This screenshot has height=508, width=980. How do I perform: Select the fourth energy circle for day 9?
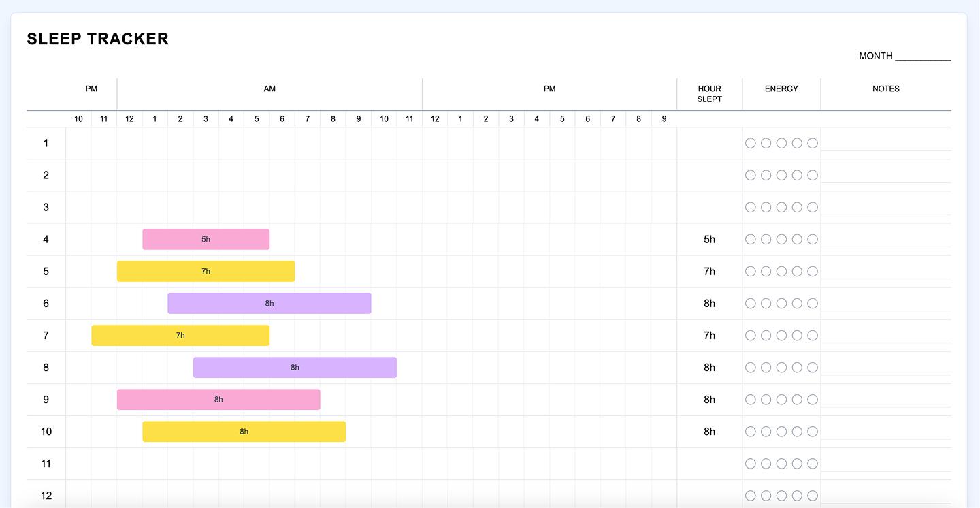point(797,399)
